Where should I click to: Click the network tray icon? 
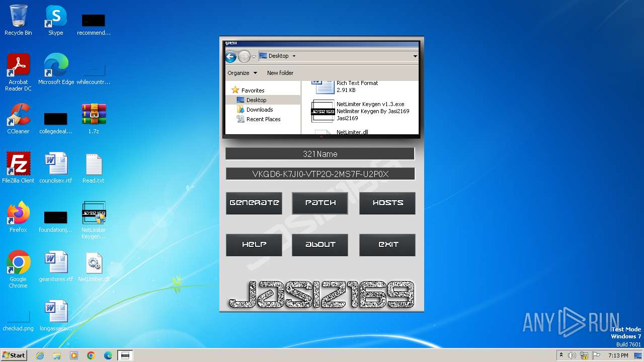584,355
